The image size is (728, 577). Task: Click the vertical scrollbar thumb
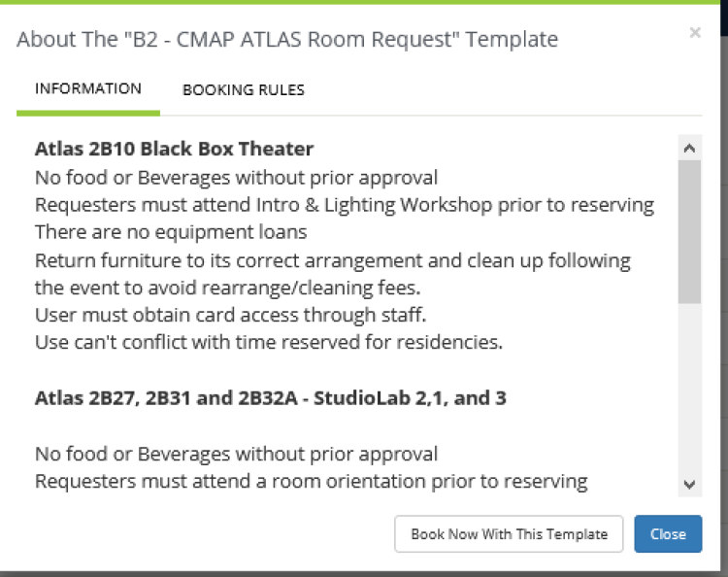point(689,232)
